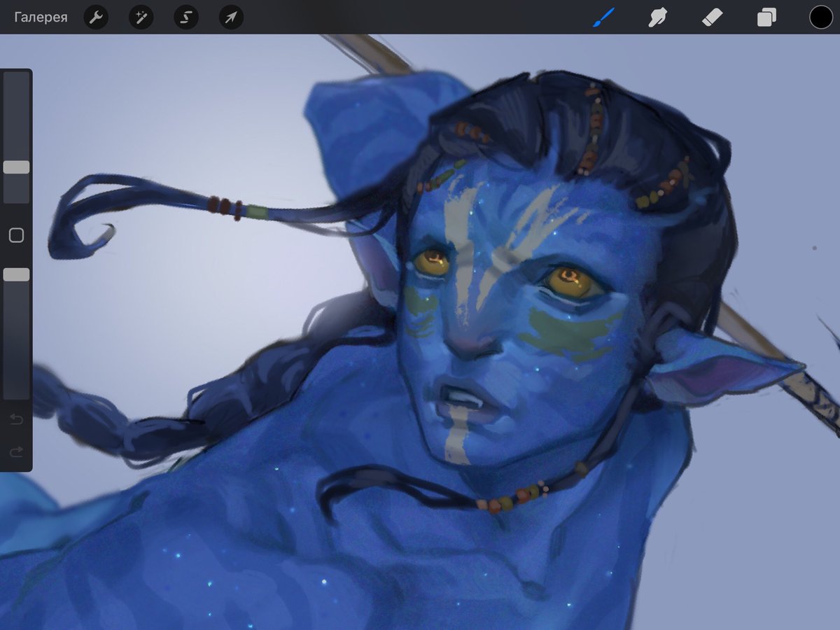Viewport: 840px width, 630px height.
Task: Open the Selection tool
Action: click(186, 17)
